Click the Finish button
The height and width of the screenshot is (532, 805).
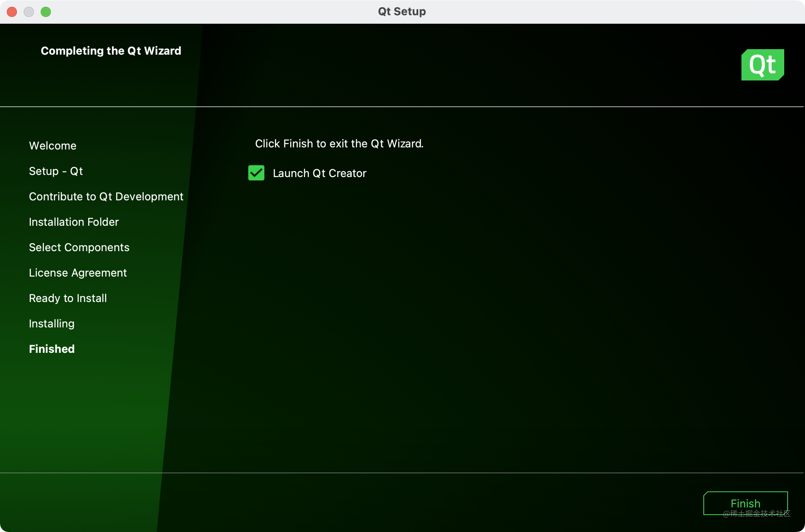[x=745, y=503]
